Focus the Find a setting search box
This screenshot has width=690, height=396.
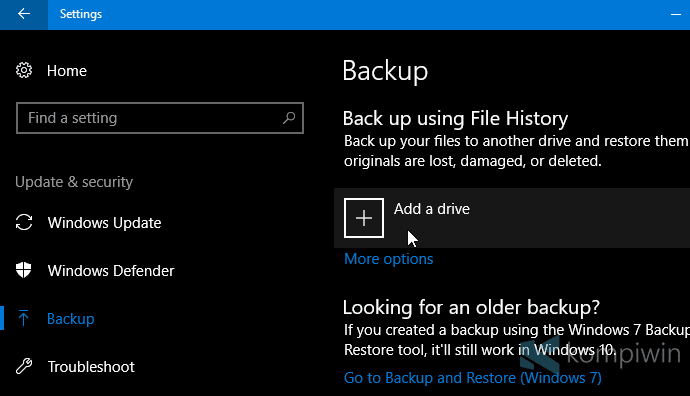click(160, 118)
